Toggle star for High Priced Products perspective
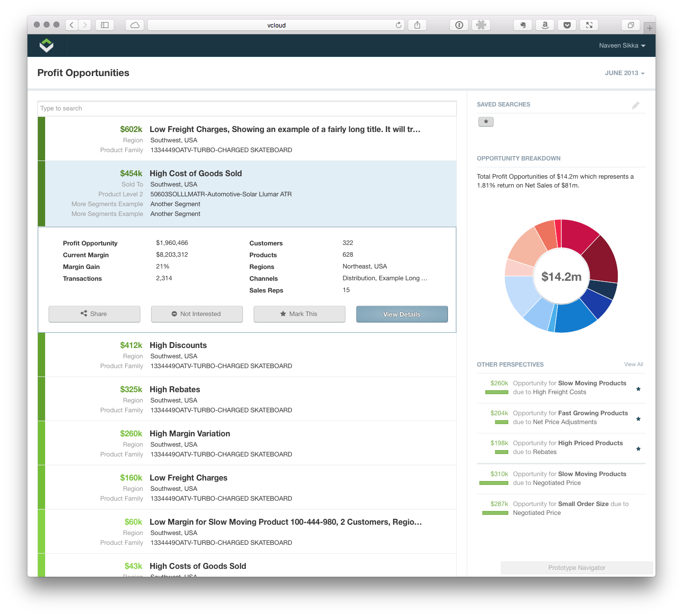 (638, 449)
